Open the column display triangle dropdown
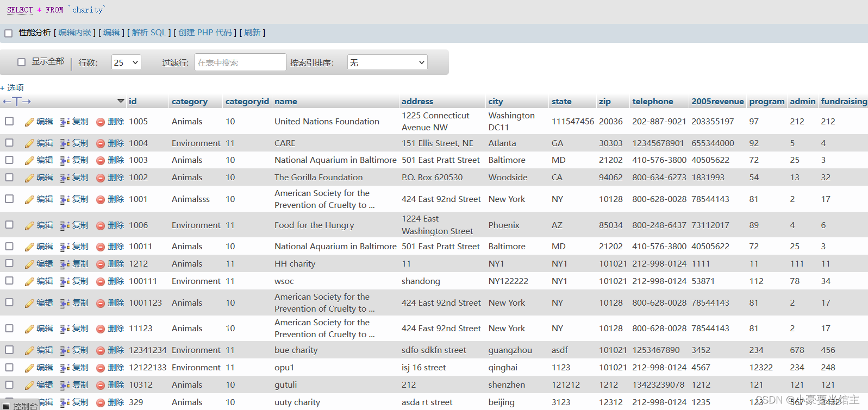Image resolution: width=868 pixels, height=410 pixels. (x=121, y=101)
